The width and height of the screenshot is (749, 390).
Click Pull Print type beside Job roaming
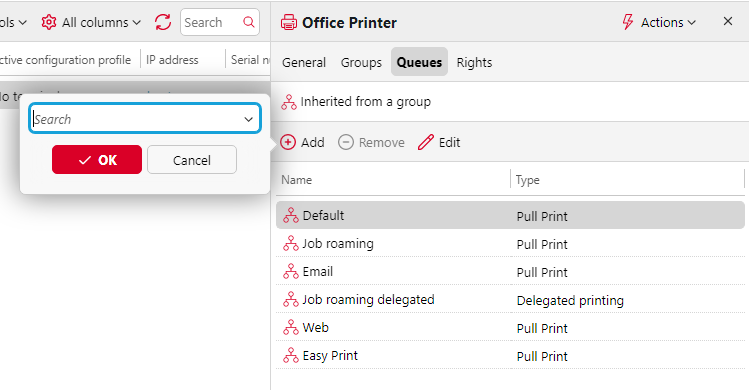click(542, 245)
